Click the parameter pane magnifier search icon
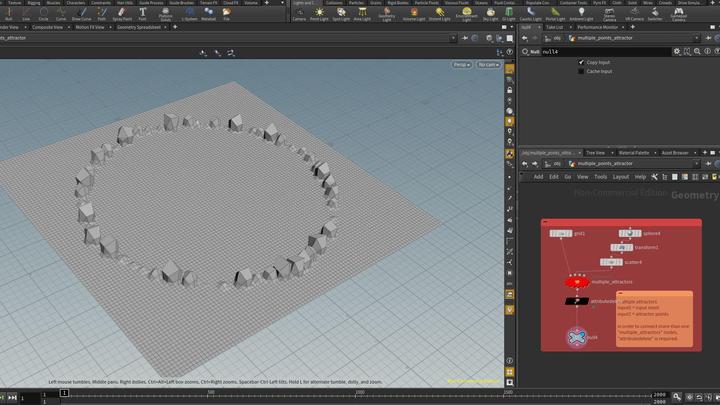The width and height of the screenshot is (720, 405). (697, 52)
